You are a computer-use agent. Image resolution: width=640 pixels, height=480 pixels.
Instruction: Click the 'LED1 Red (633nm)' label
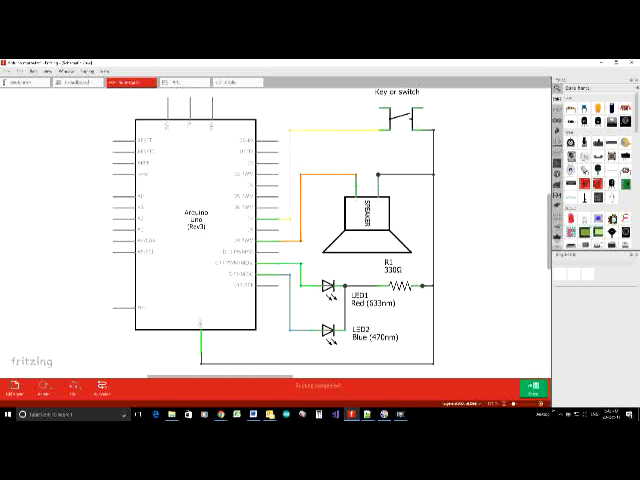373,299
